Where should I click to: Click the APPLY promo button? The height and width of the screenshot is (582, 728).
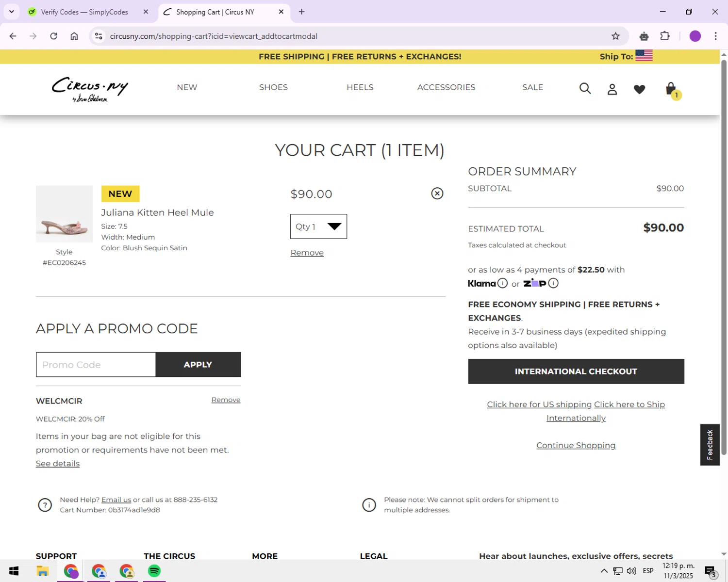[x=198, y=365]
